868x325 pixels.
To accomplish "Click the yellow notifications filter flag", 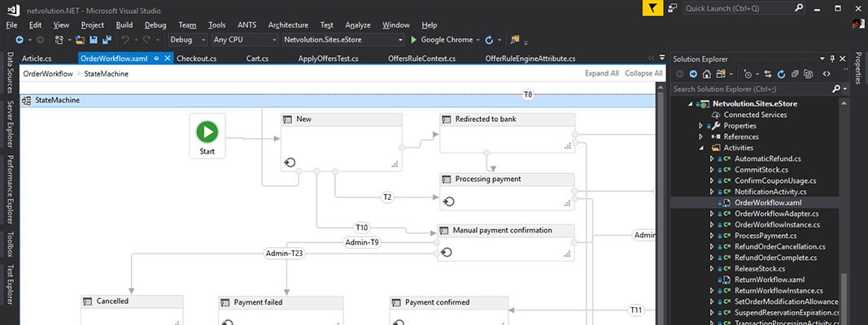I will pyautogui.click(x=652, y=8).
